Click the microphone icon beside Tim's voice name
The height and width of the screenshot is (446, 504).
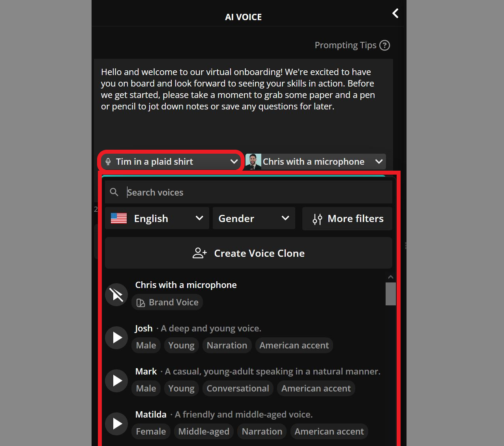[108, 161]
